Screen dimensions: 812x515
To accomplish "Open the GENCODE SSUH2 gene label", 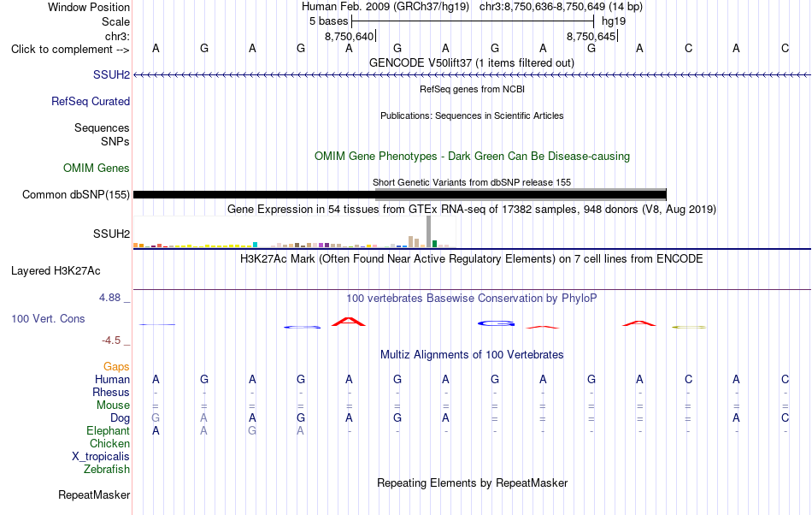I will (111, 74).
